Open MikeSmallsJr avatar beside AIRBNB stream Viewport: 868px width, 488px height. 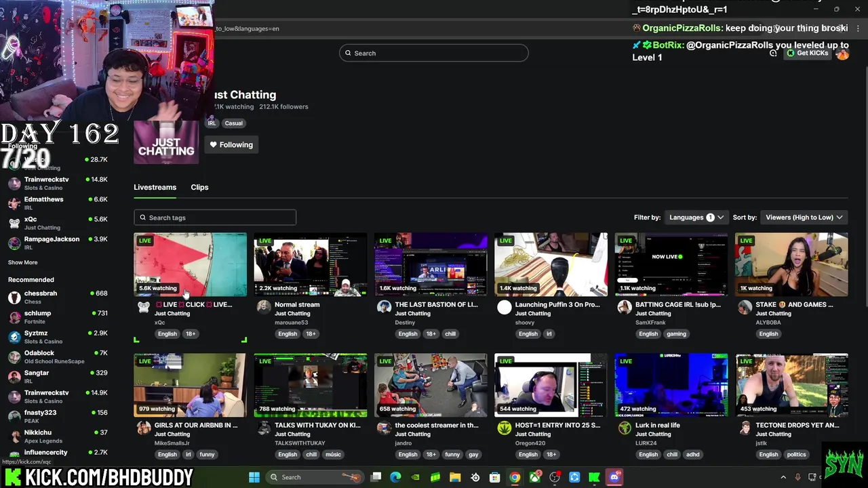143,428
